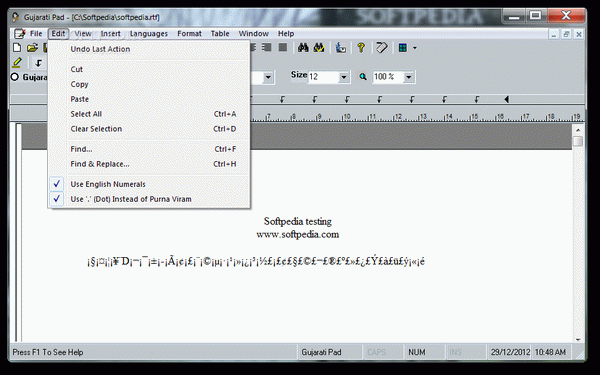Choose Find & Replace... entry
Screen dimensions: 600x375
149,164
